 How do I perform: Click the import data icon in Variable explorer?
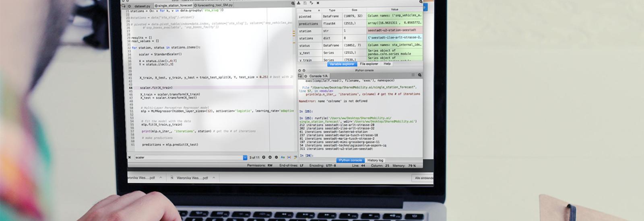coord(299,3)
